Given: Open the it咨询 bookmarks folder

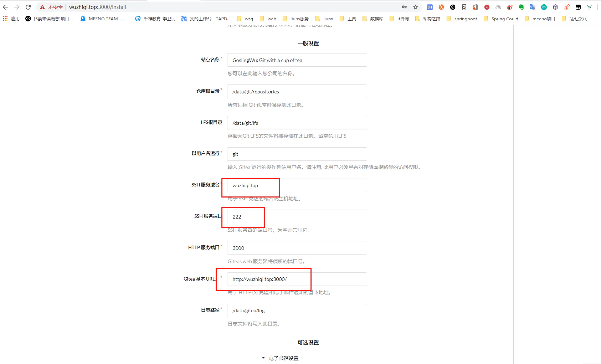Looking at the screenshot, I should (399, 19).
